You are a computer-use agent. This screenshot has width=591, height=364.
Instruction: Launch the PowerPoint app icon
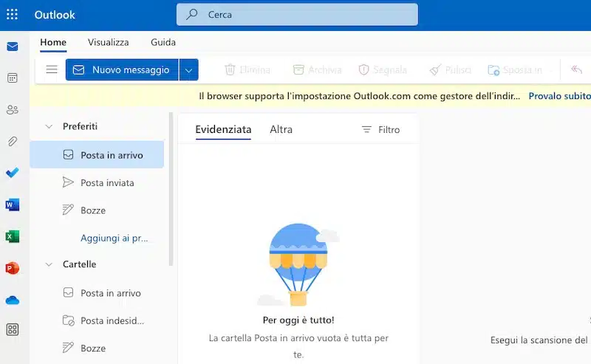coord(13,268)
